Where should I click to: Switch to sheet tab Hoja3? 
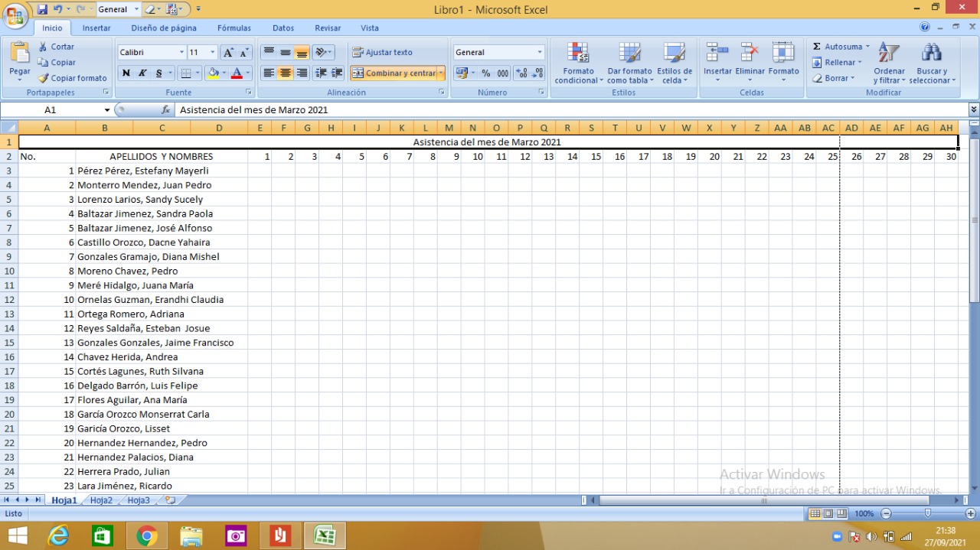point(139,500)
